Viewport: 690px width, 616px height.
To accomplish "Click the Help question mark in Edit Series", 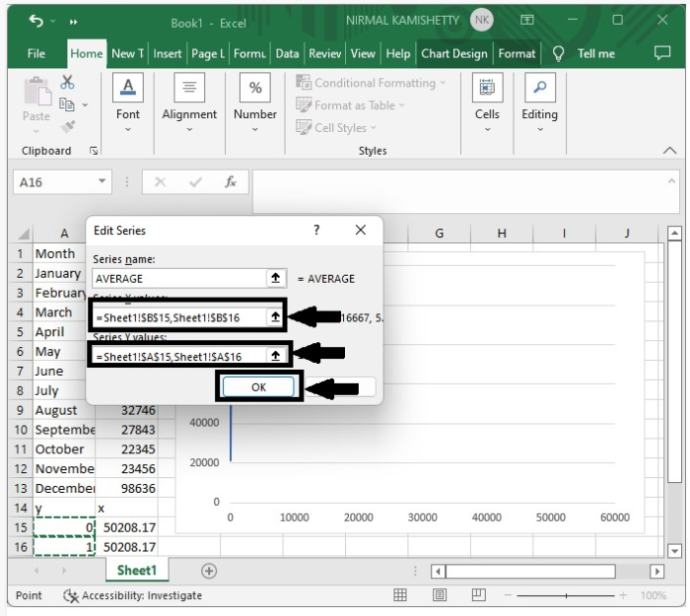I will pyautogui.click(x=316, y=230).
